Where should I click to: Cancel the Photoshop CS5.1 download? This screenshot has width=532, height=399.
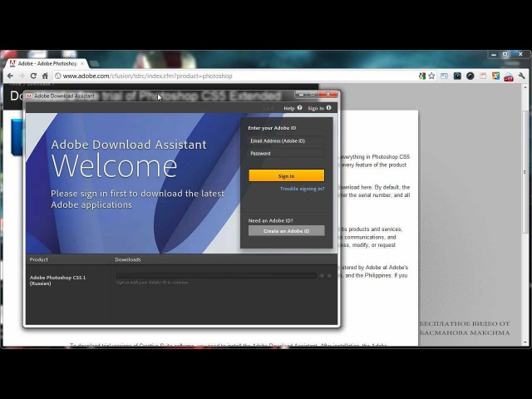329,276
